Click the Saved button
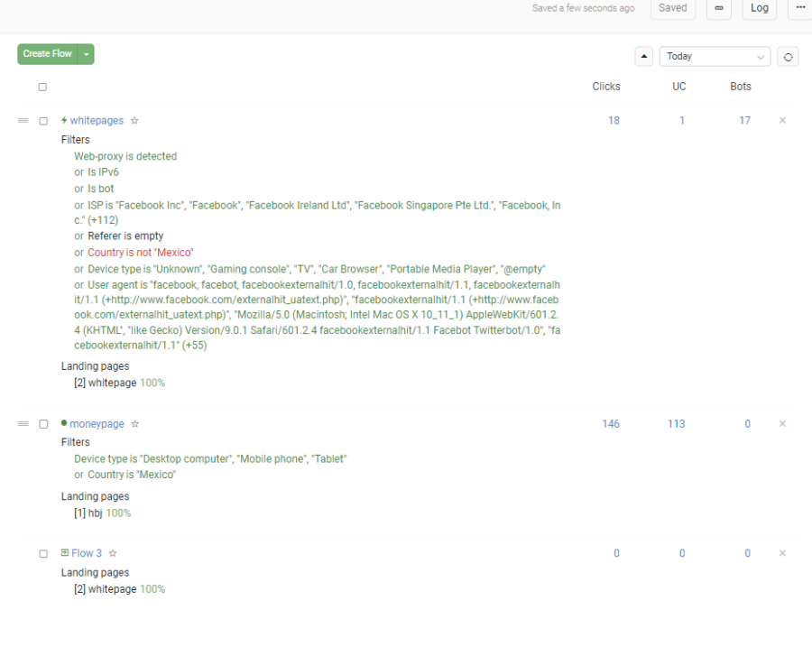 [673, 8]
